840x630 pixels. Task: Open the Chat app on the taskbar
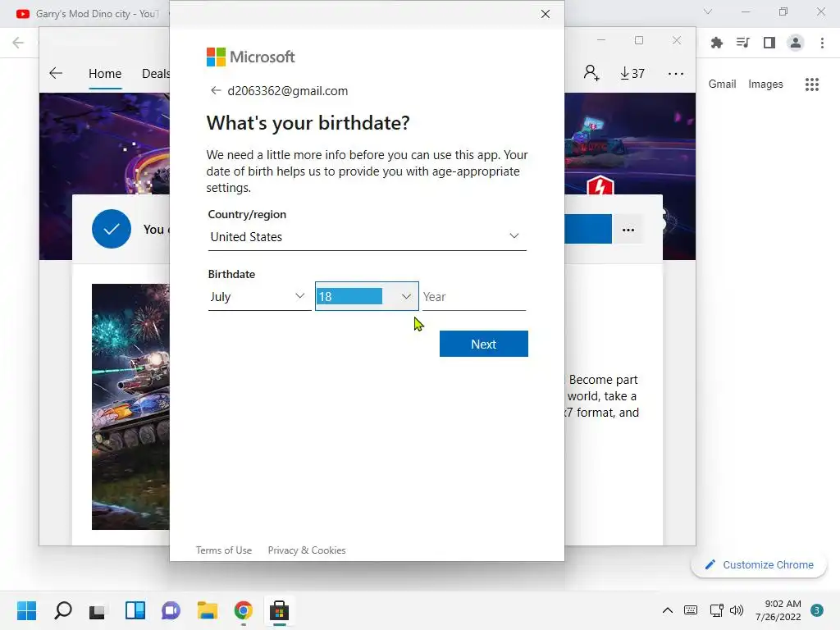coord(171,610)
